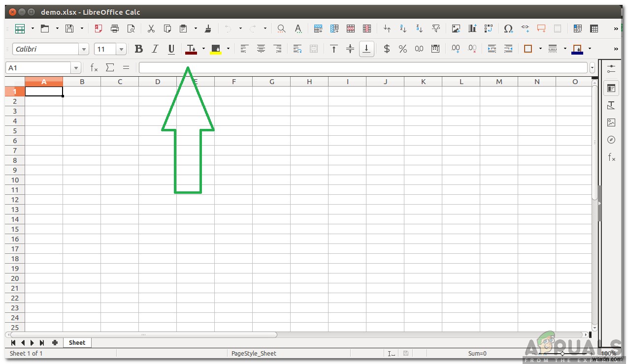Apply yellow highlighting color swatch
The height and width of the screenshot is (364, 628).
pyautogui.click(x=216, y=49)
